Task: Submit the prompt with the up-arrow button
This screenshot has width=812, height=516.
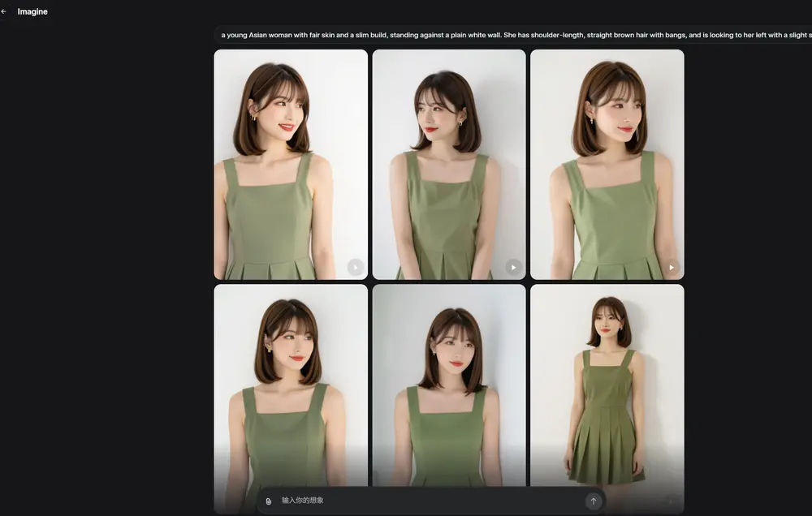Action: 593,501
